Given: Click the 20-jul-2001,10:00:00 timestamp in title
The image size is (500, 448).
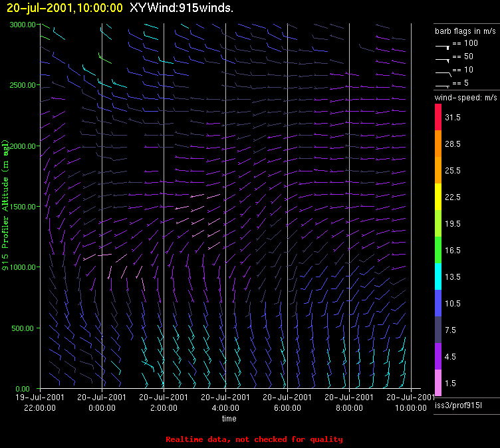Looking at the screenshot, I should [64, 8].
